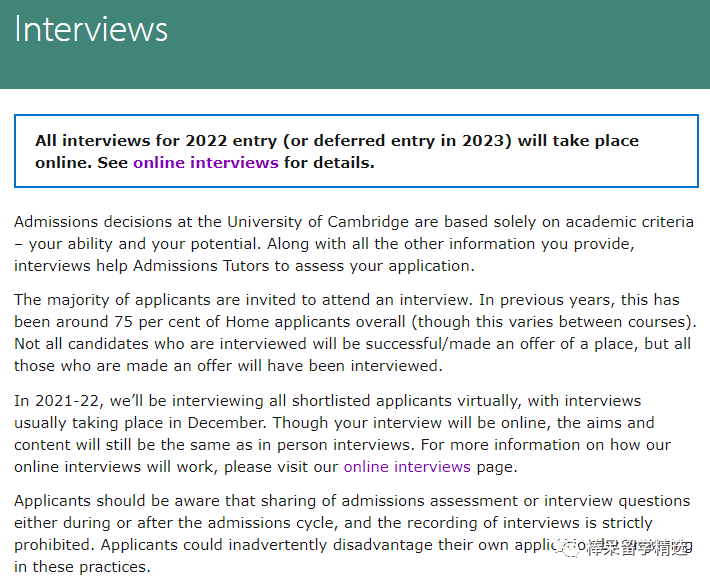The height and width of the screenshot is (578, 710).
Task: Click the WeChat watermark logo icon
Action: pyautogui.click(x=569, y=548)
